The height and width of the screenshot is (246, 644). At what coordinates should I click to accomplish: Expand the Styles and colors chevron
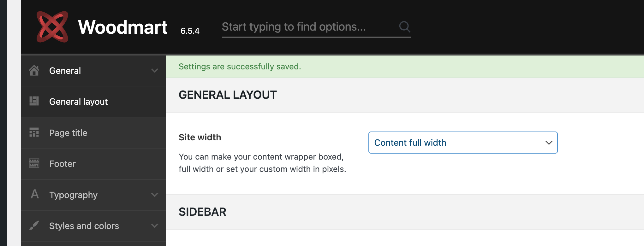(155, 225)
